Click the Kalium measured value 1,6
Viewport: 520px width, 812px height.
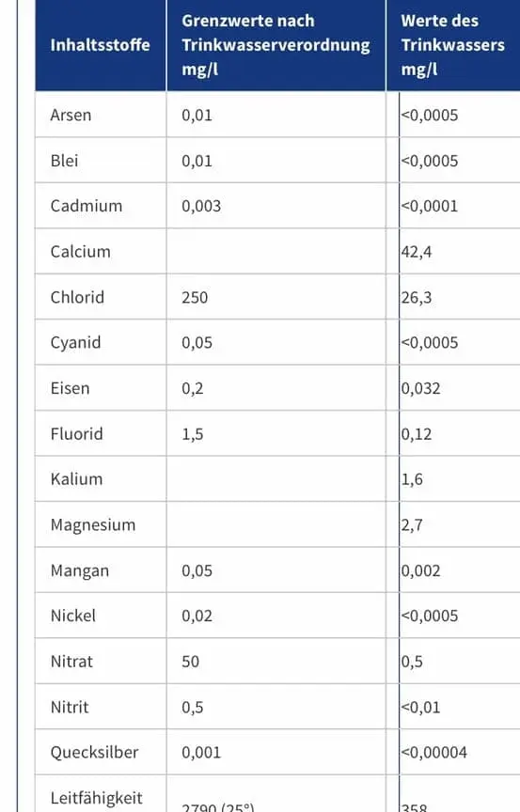click(412, 479)
